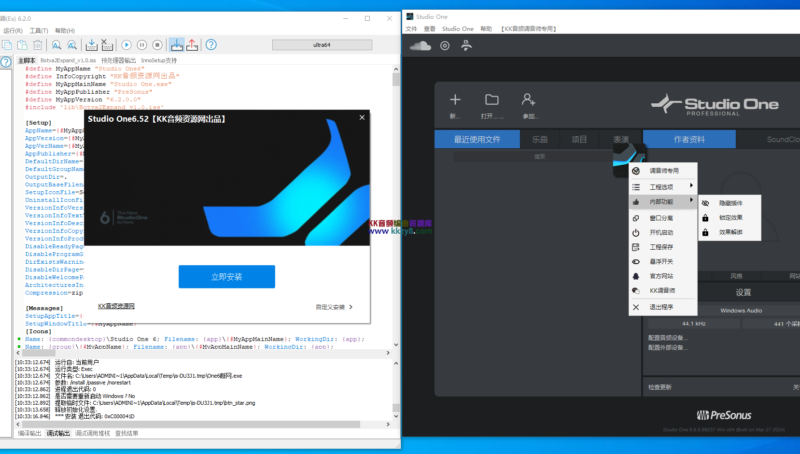Expand 自定义安装 custom install option
The image size is (800, 454).
pos(334,307)
